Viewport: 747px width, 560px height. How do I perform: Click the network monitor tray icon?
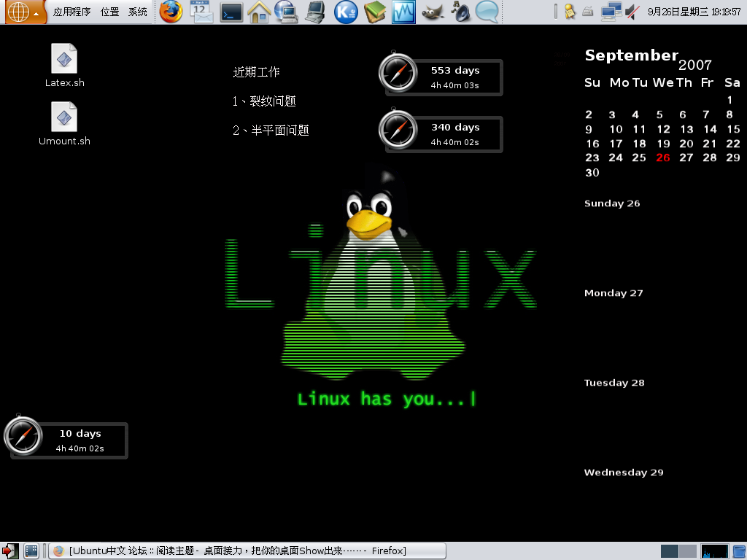(x=611, y=12)
